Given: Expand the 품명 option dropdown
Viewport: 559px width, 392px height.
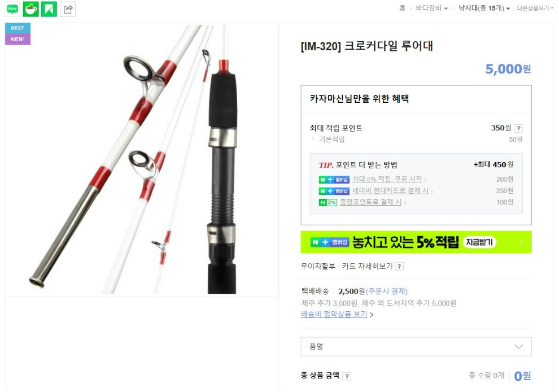Looking at the screenshot, I should tap(416, 347).
